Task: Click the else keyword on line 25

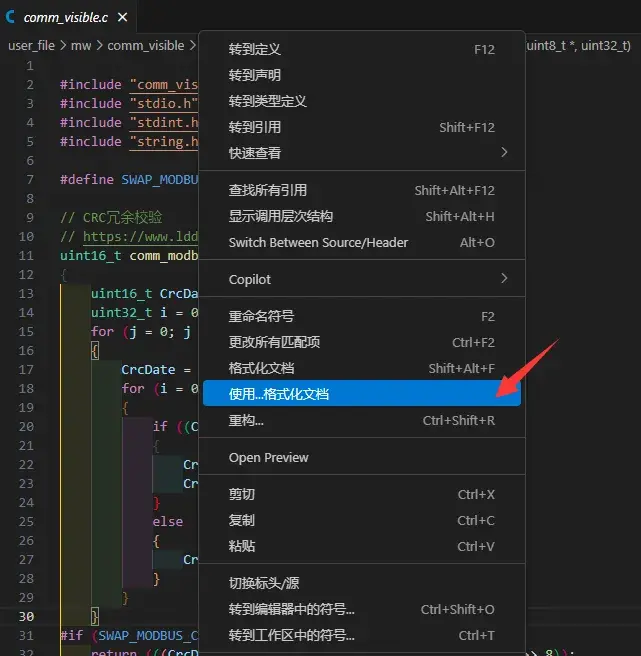Action: (168, 522)
